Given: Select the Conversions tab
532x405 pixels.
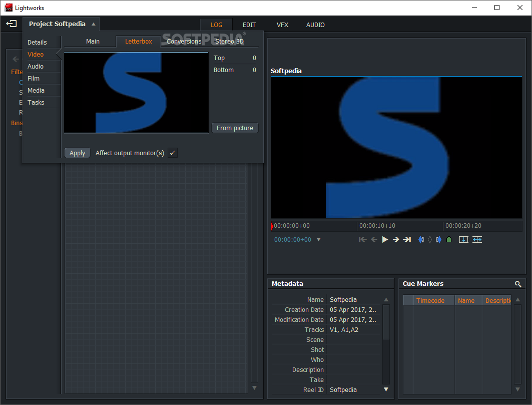Looking at the screenshot, I should (184, 41).
